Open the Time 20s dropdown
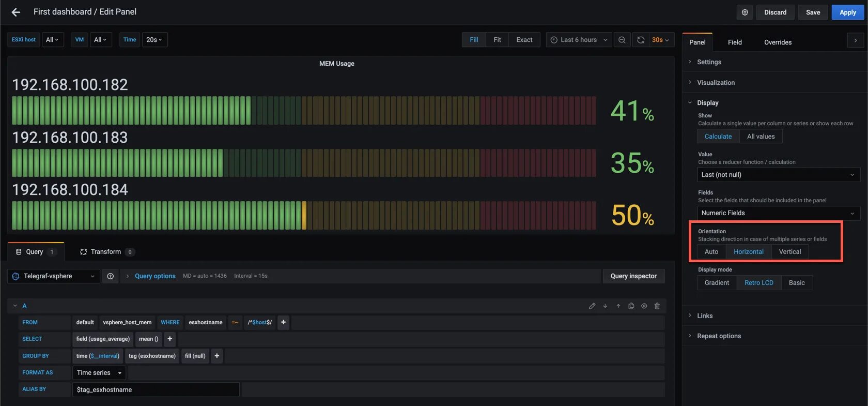 click(x=154, y=40)
